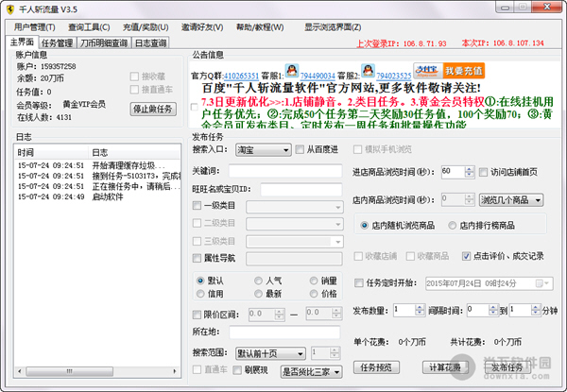Click the 时间 column header in the log

tap(51, 152)
